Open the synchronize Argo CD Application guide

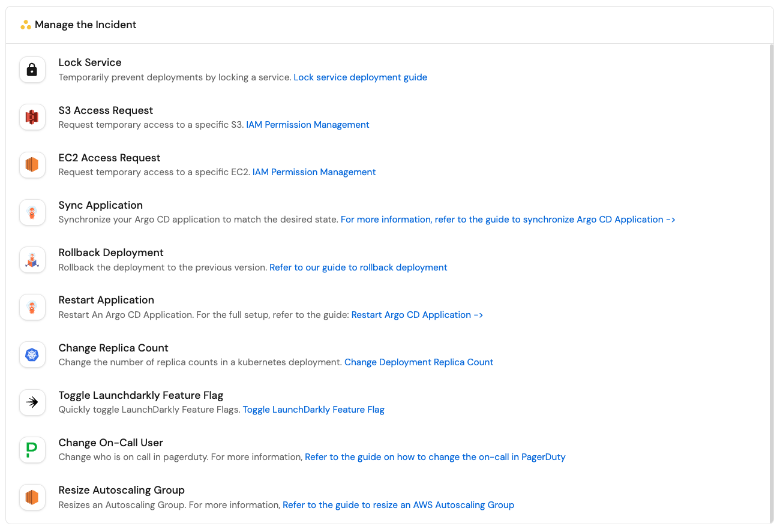click(508, 220)
